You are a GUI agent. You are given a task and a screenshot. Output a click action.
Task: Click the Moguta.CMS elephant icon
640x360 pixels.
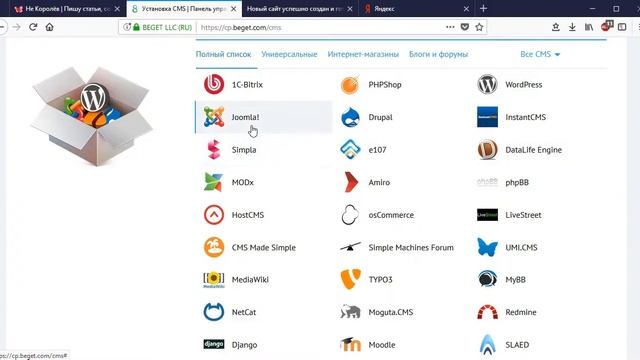[350, 312]
